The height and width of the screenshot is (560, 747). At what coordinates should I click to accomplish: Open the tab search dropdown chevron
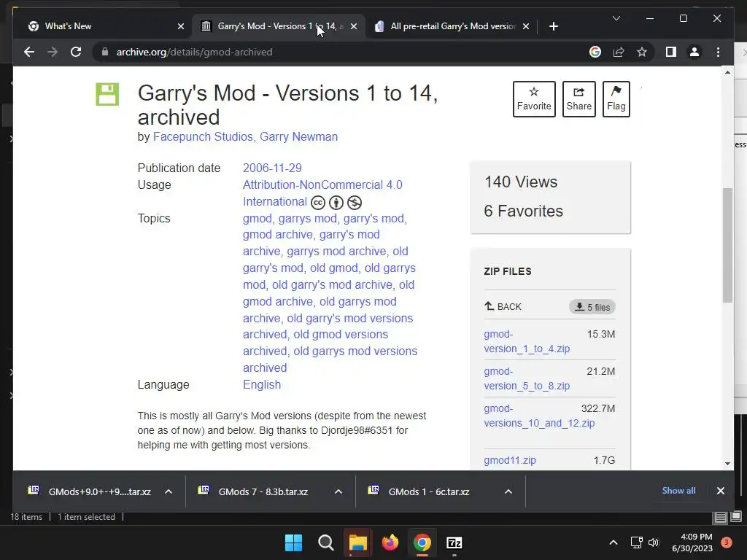616,18
